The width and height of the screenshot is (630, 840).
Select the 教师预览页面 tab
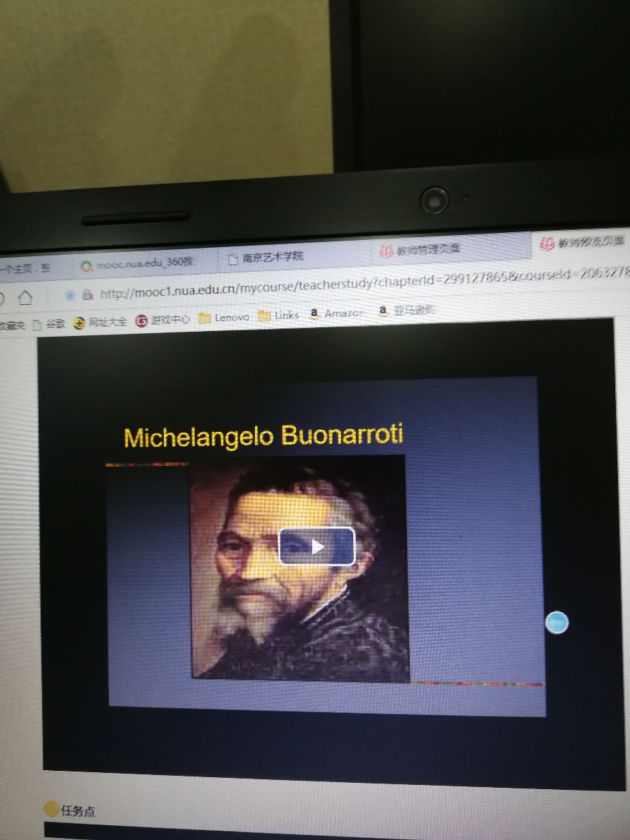pyautogui.click(x=582, y=242)
